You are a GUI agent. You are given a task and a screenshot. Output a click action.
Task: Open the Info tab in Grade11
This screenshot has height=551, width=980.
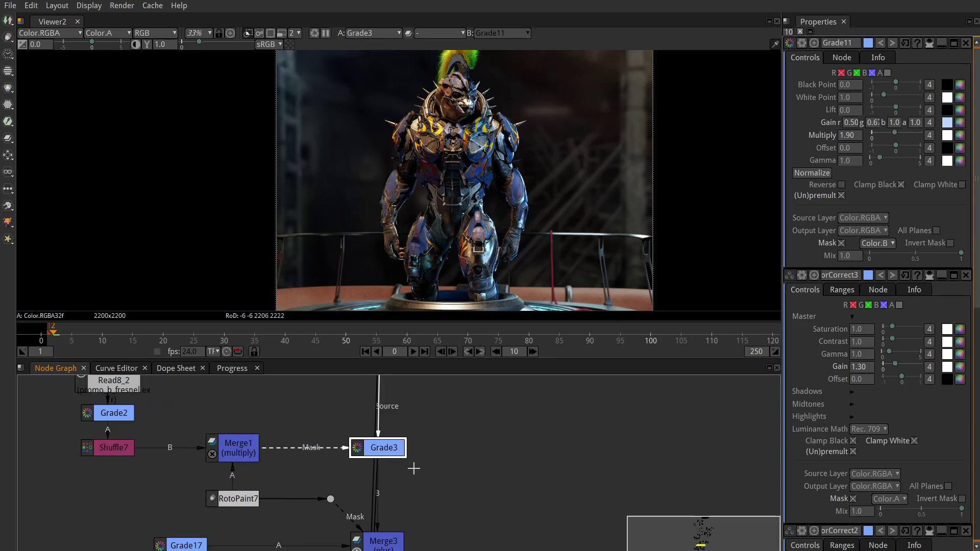tap(878, 58)
